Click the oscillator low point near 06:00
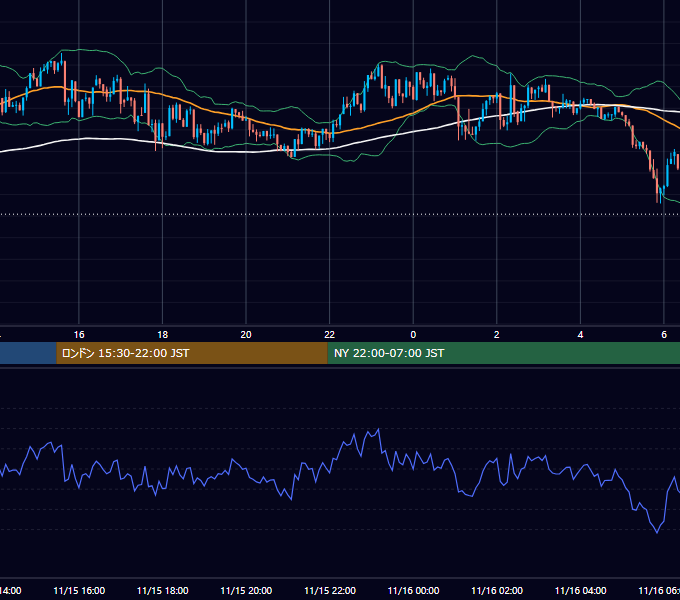 (x=657, y=532)
